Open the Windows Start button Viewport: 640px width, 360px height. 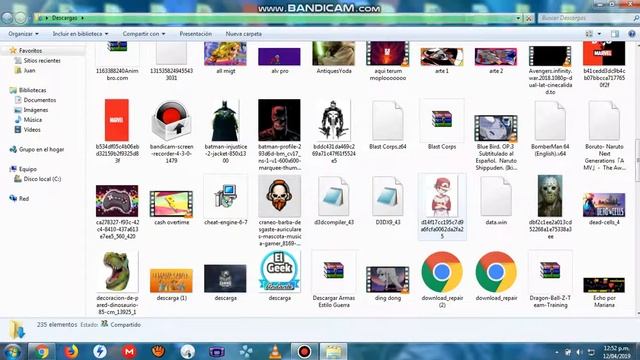click(x=12, y=351)
